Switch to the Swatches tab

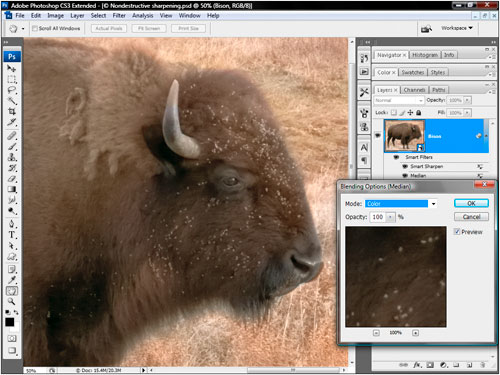[x=413, y=72]
